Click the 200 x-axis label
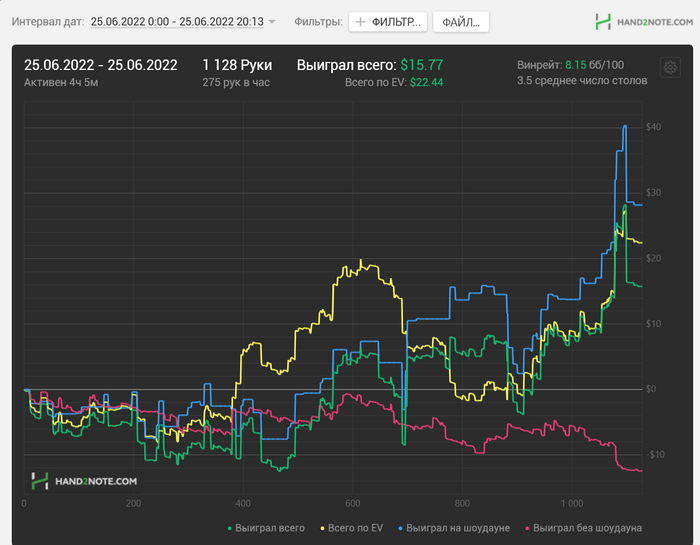The height and width of the screenshot is (545, 700). point(133,503)
